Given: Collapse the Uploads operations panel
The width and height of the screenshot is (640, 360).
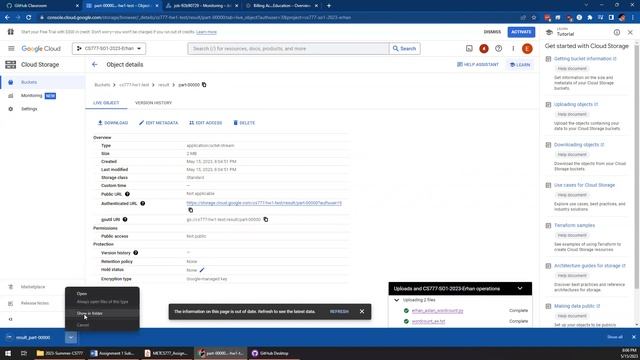Looking at the screenshot, I should tap(520, 289).
